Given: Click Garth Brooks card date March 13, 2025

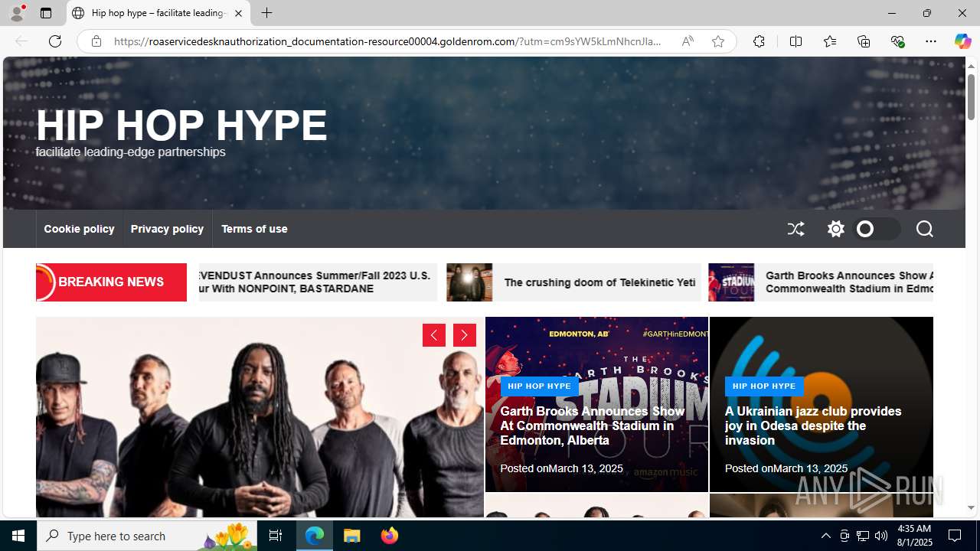Looking at the screenshot, I should coord(586,468).
